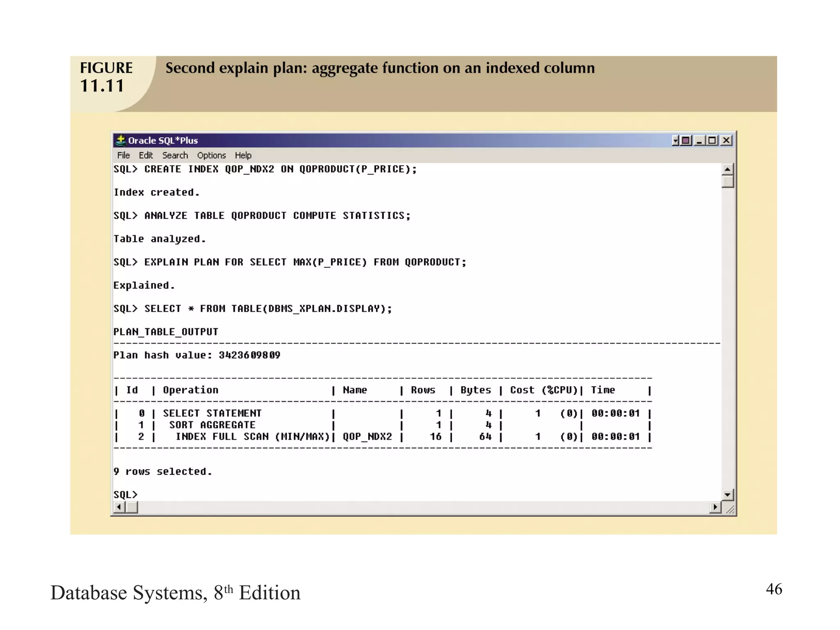Image resolution: width=840 pixels, height=630 pixels.
Task: Click the vertical scrollbar thumb
Action: 727,182
